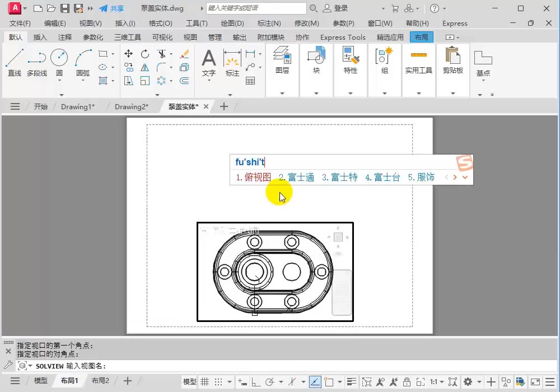Open the 特性 properties icon
The width and height of the screenshot is (560, 392).
click(x=350, y=60)
